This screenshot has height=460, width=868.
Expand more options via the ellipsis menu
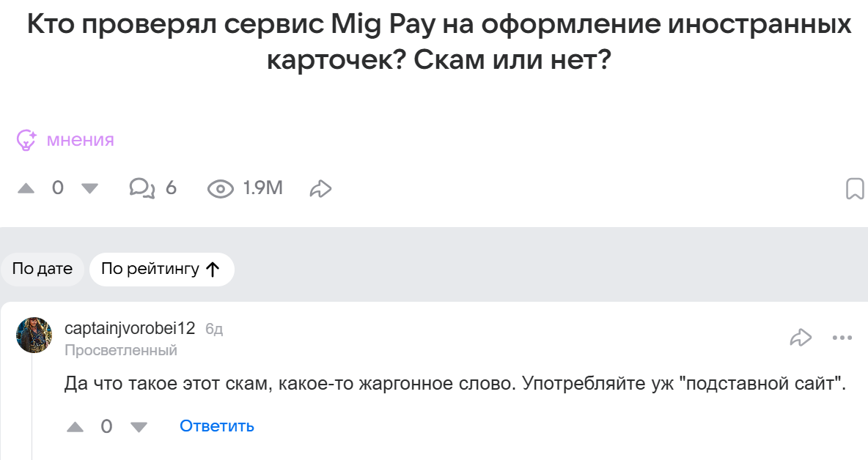[840, 337]
